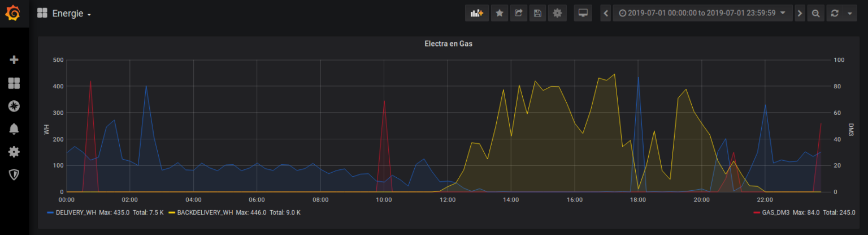Open the Configuration gear in sidebar

(14, 152)
